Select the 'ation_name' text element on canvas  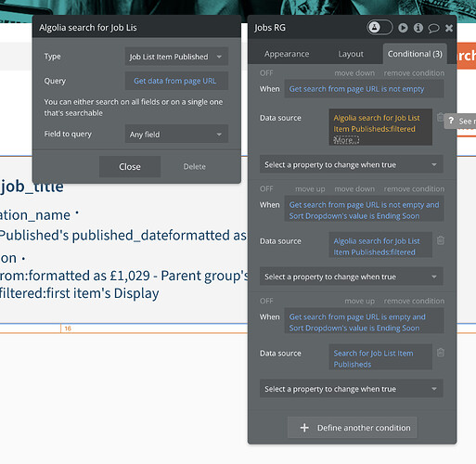(35, 215)
